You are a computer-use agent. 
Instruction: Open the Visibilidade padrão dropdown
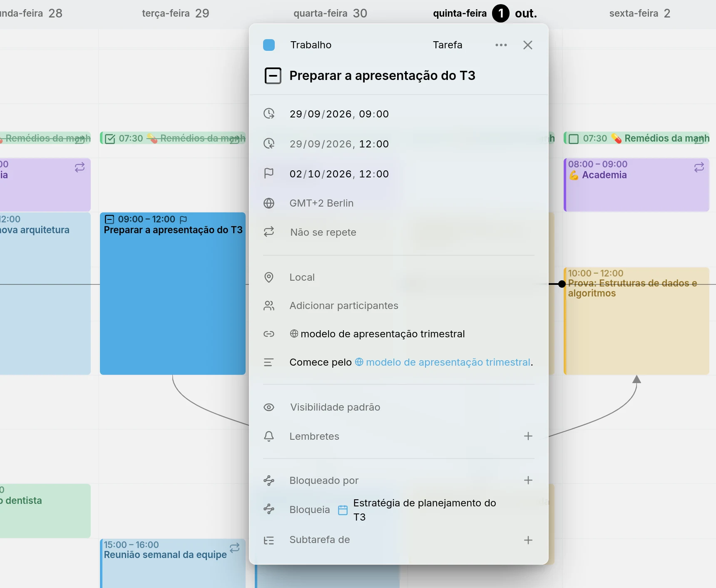point(335,407)
